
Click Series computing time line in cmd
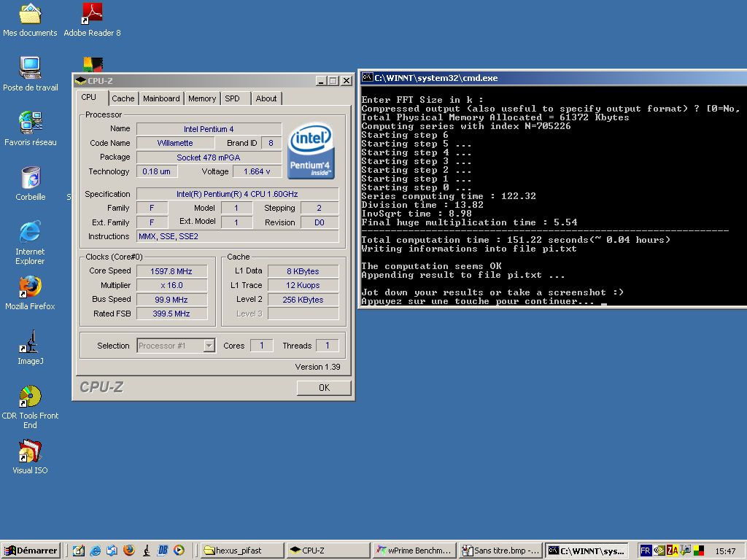pos(449,196)
